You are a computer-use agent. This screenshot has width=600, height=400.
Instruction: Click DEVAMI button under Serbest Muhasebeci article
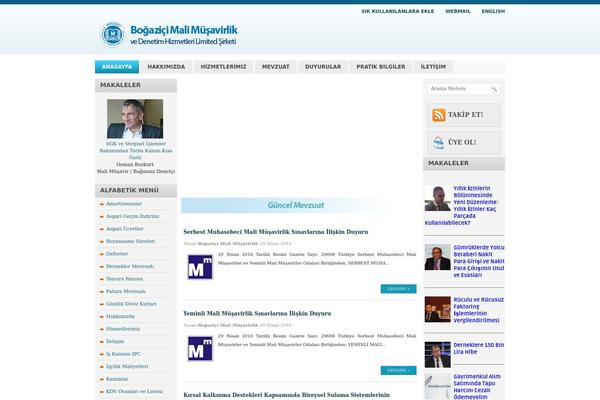pos(398,289)
